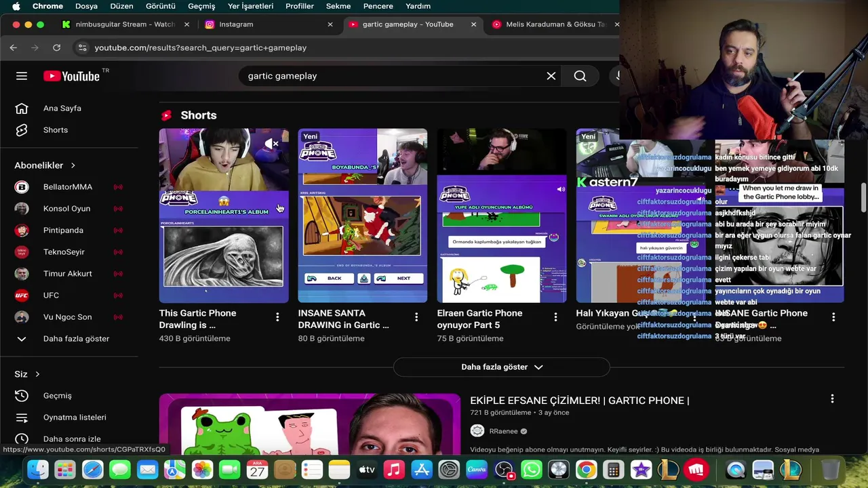Screen dimensions: 868x488
Task: Switch to nimbusguitar Stream tab
Action: (125, 24)
